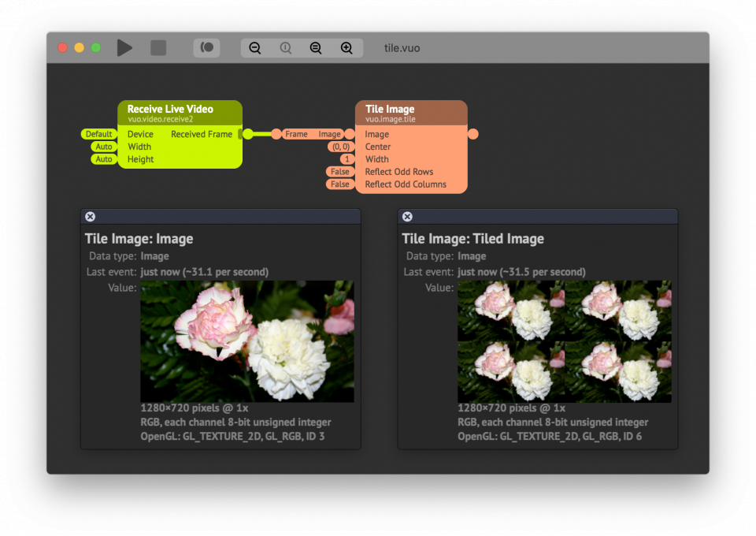Select the Tile Image node title

pos(390,109)
